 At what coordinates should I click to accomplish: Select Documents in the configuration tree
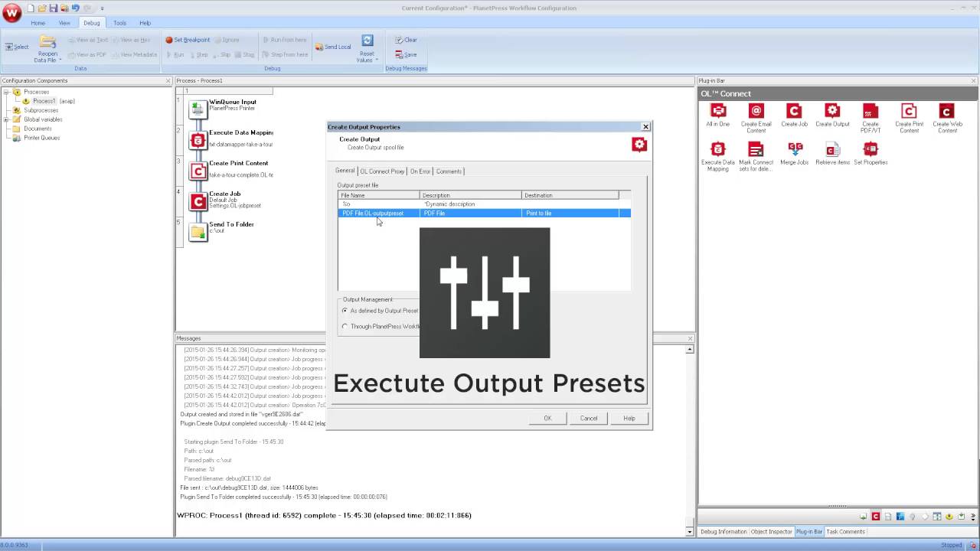(38, 129)
